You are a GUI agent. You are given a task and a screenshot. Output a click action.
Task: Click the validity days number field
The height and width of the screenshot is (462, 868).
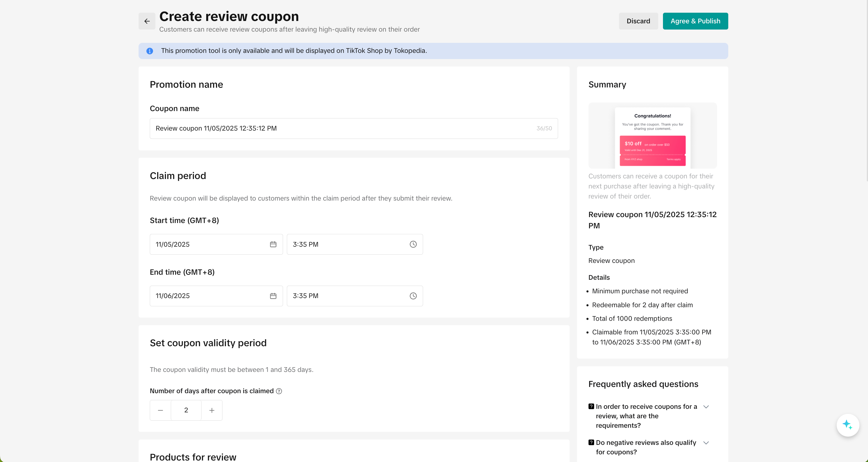tap(186, 410)
